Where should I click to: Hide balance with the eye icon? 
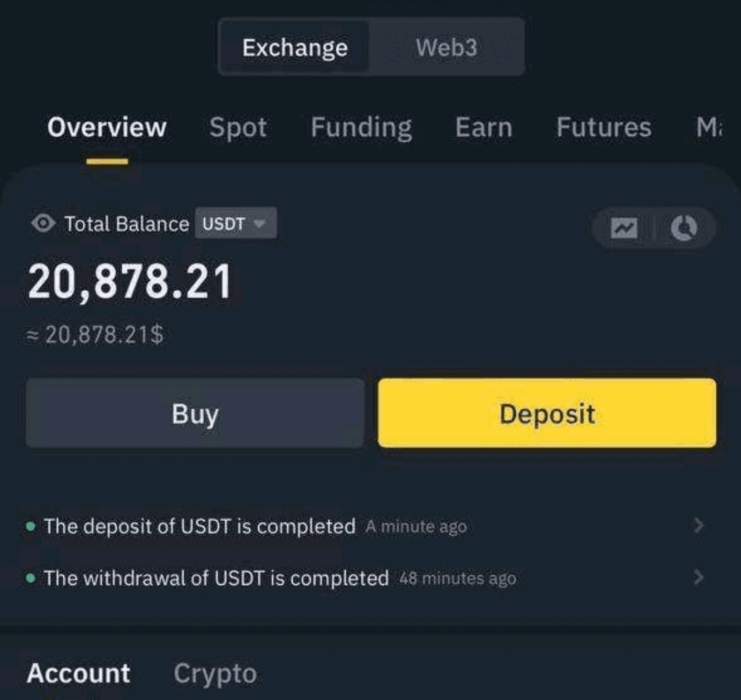coord(43,223)
